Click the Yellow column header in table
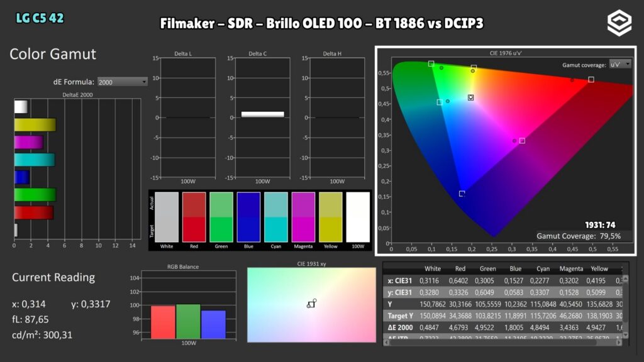 pyautogui.click(x=599, y=269)
